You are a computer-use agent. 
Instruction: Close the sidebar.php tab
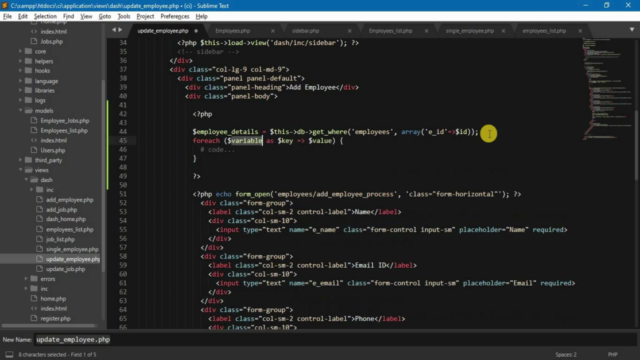point(349,31)
